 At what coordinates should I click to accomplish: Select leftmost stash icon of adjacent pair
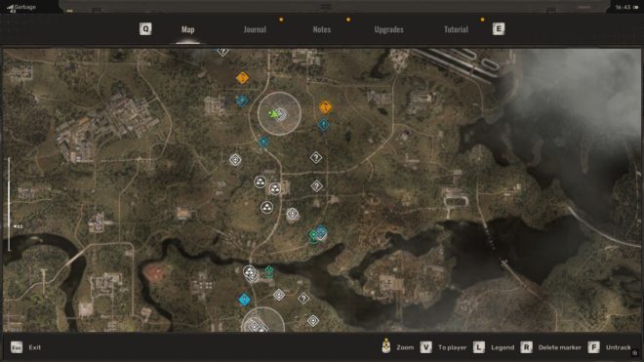click(260, 181)
